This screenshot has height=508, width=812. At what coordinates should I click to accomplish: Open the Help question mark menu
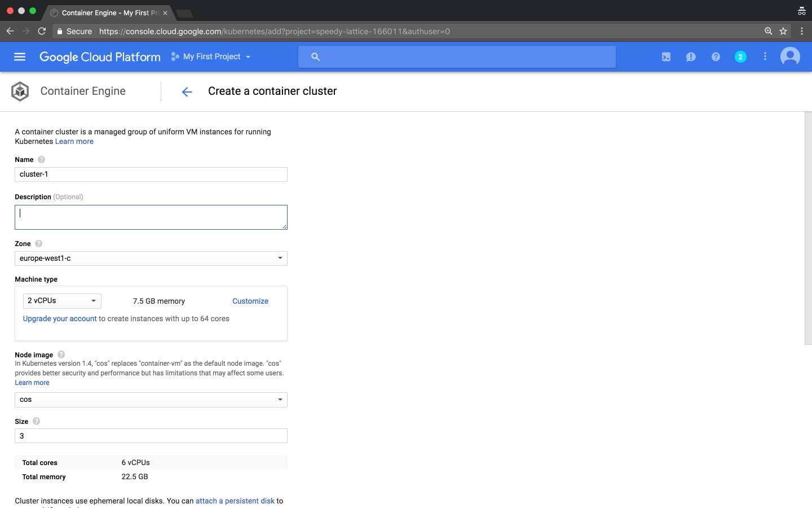716,56
